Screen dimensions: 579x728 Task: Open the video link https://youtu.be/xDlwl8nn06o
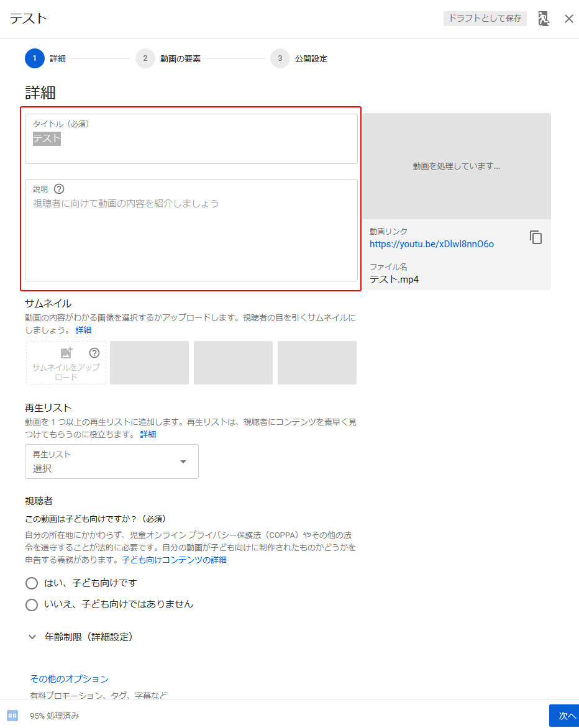pyautogui.click(x=431, y=244)
